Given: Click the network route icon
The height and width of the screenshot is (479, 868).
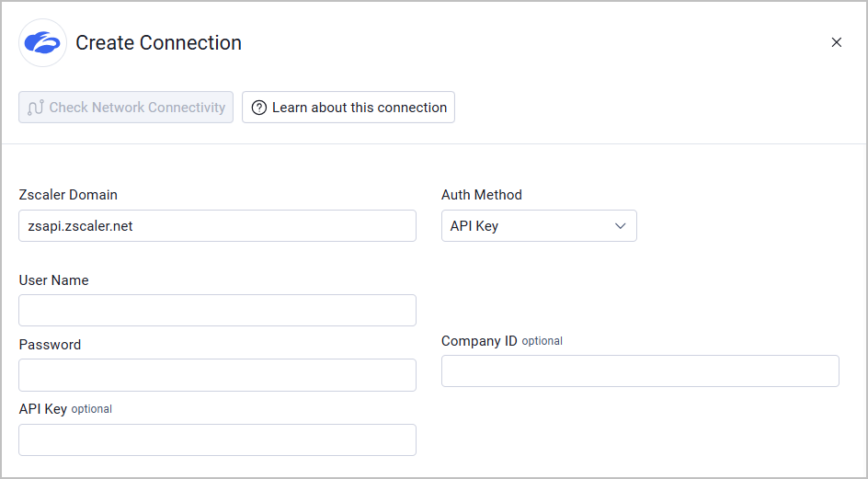Looking at the screenshot, I should [36, 108].
